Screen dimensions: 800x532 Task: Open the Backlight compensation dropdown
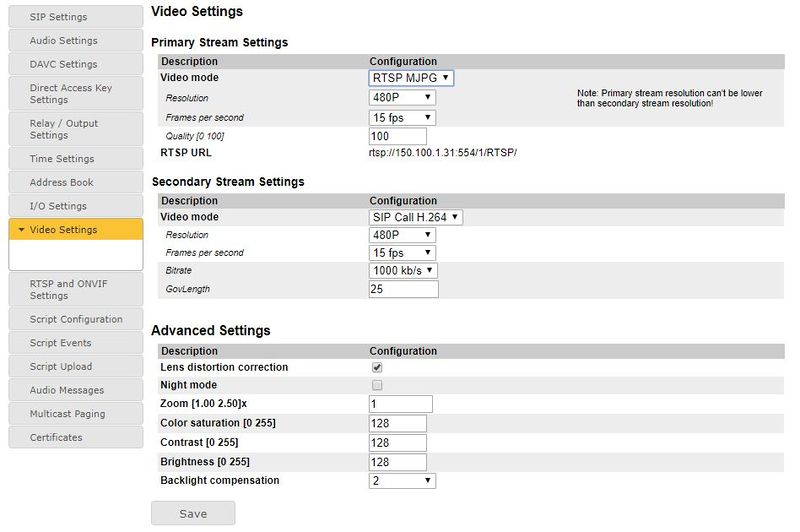click(x=402, y=481)
